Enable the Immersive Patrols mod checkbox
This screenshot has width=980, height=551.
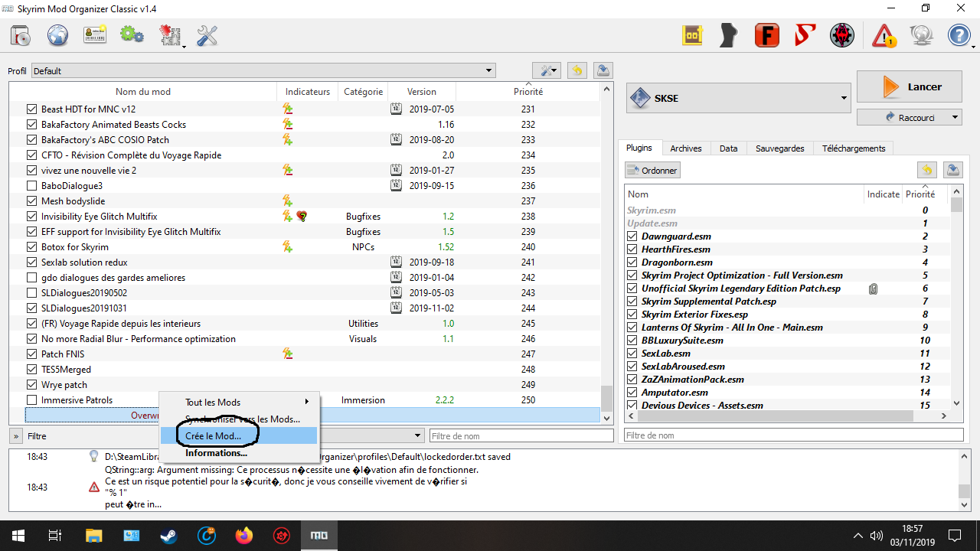pyautogui.click(x=31, y=400)
